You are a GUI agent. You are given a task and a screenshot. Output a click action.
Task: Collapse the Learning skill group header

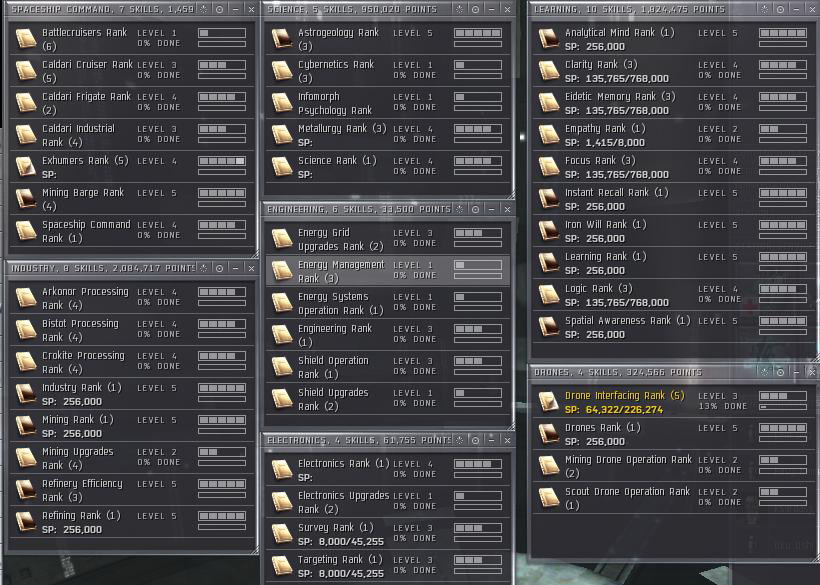(629, 9)
